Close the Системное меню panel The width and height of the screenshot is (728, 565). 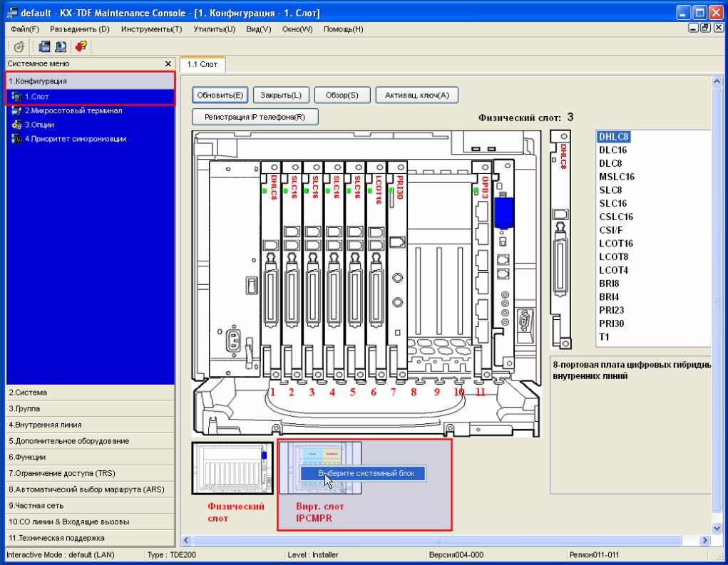(168, 63)
